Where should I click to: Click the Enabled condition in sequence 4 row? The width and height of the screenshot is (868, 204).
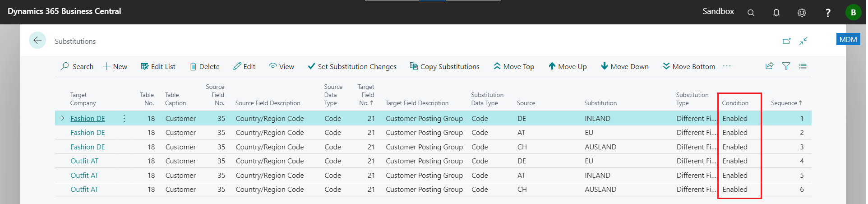(x=735, y=161)
